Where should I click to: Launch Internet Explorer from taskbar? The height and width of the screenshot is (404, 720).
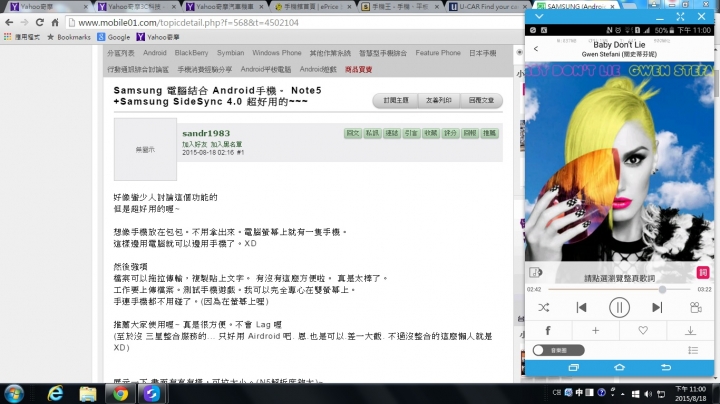click(x=55, y=394)
